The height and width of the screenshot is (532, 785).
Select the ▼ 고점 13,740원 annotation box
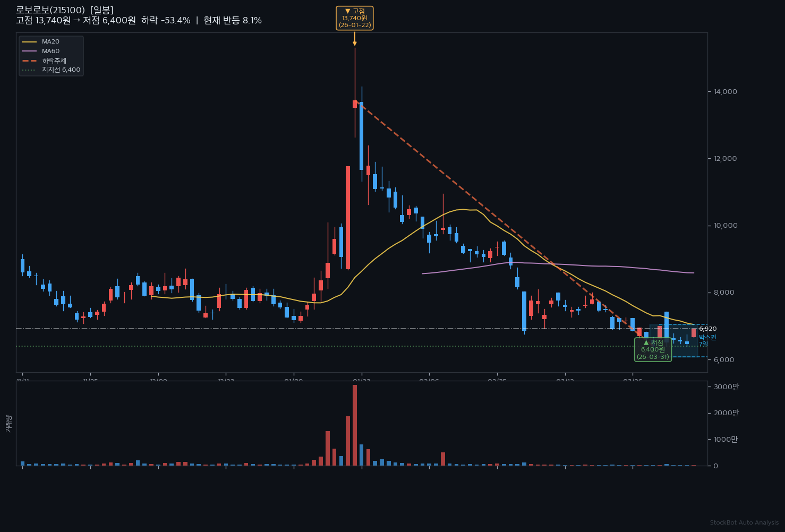pyautogui.click(x=355, y=18)
